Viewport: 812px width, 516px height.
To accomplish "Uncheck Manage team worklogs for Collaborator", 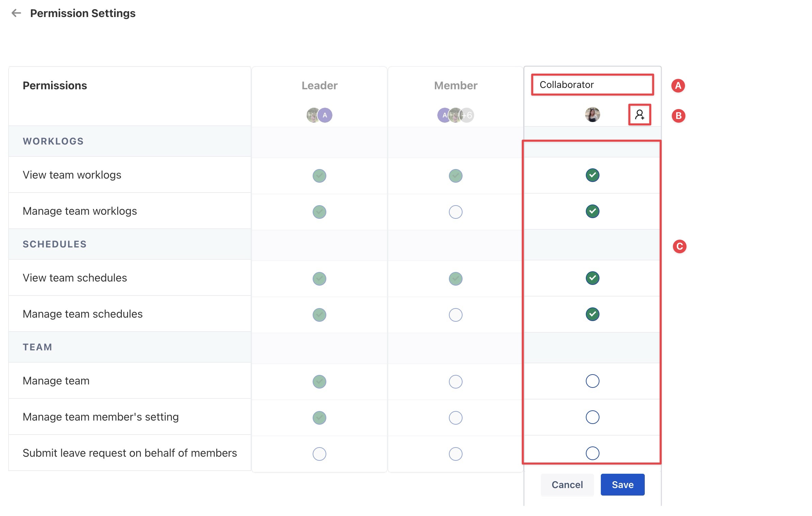I will coord(592,211).
